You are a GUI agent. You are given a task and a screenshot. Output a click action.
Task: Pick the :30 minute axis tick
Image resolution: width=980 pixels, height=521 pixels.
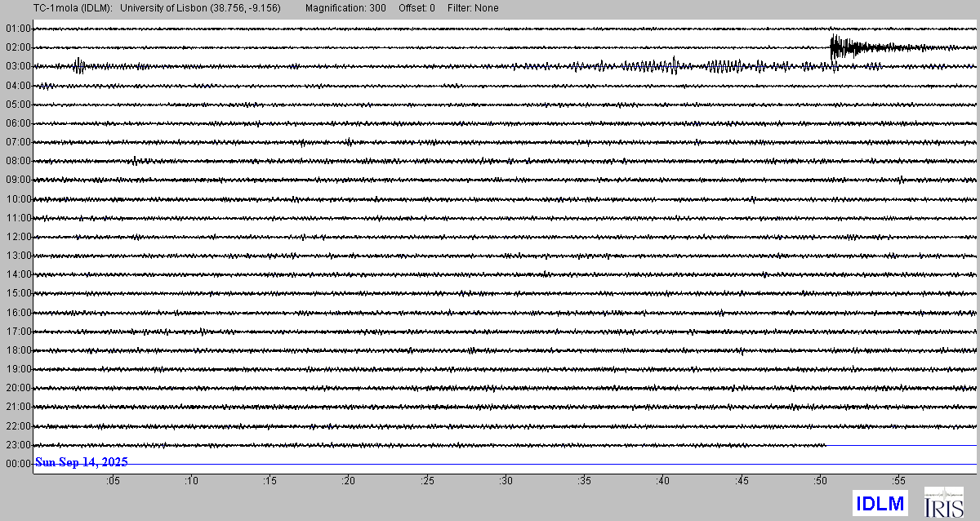[x=506, y=482]
